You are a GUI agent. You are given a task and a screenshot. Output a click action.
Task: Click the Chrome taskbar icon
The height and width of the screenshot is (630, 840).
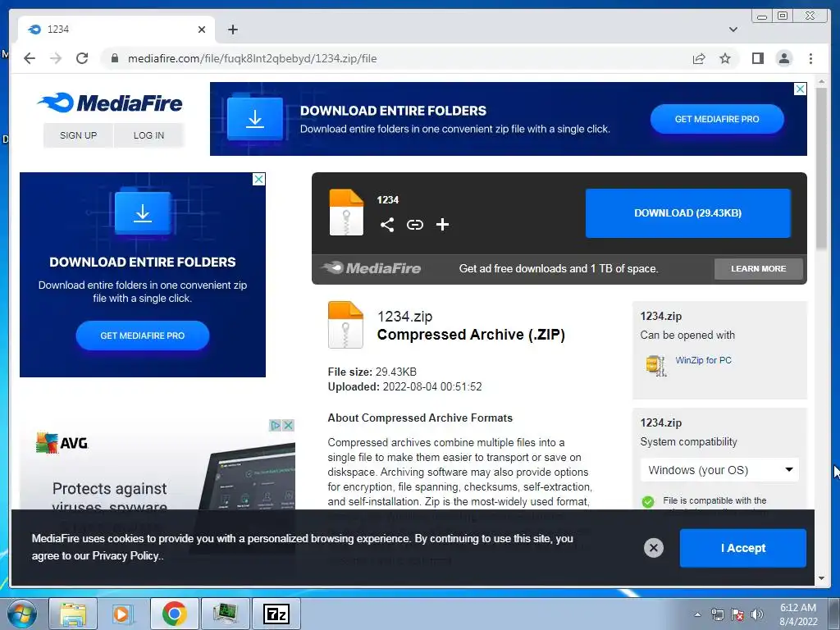pyautogui.click(x=174, y=614)
